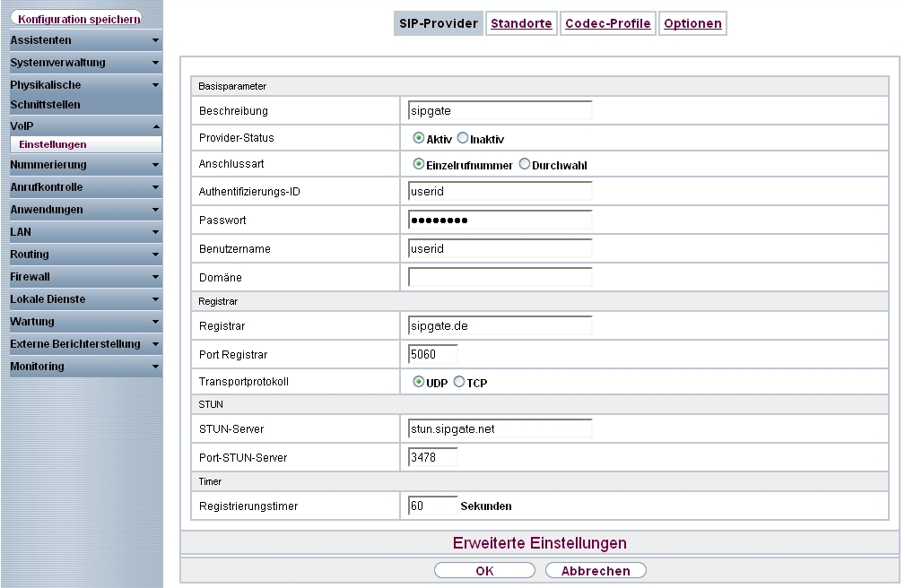Select the Aktiv provider status radio button
This screenshot has height=588, width=905.
419,138
